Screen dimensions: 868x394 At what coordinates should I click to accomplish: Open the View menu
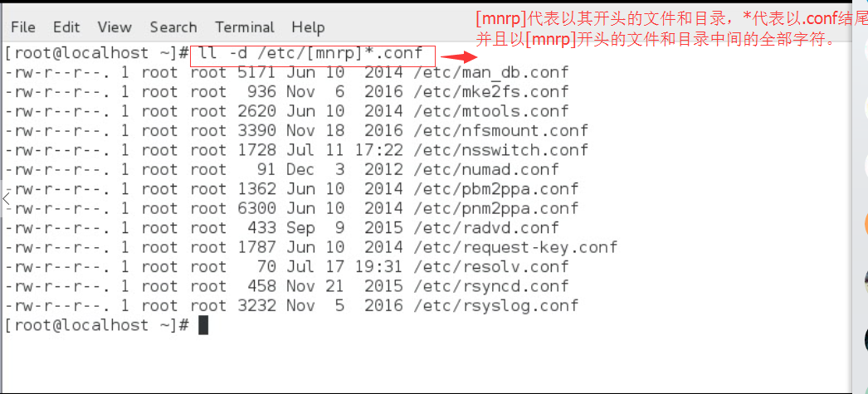coord(115,27)
